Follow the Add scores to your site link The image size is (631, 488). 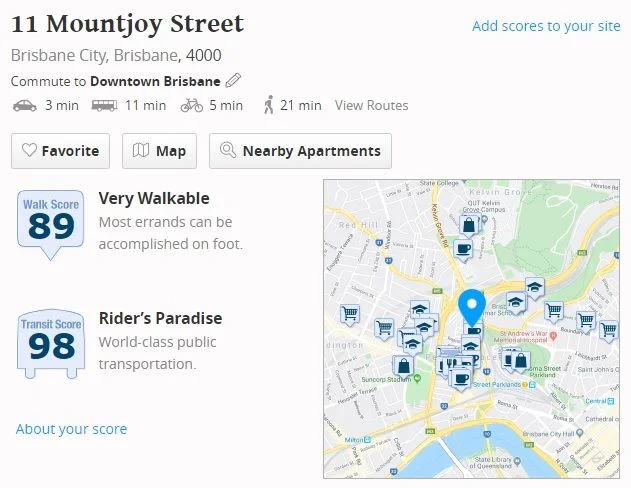(x=546, y=26)
